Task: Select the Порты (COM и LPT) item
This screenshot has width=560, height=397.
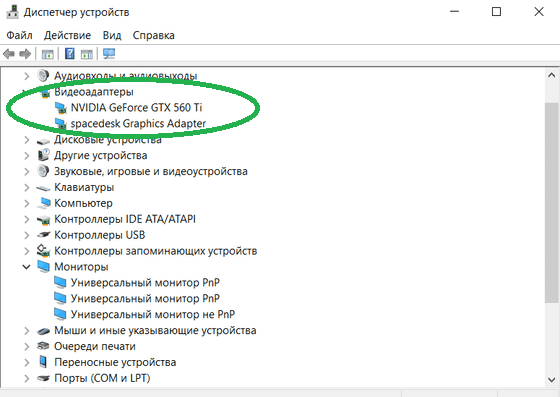Action: click(x=102, y=378)
